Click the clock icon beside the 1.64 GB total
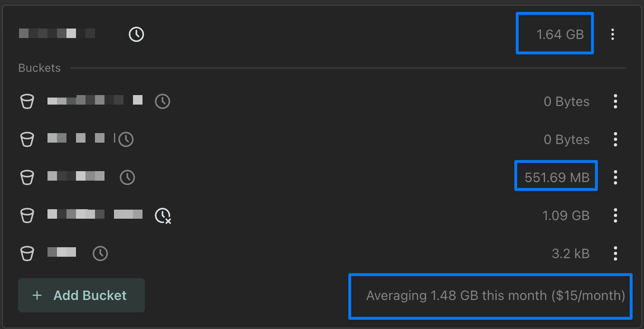Image resolution: width=644 pixels, height=329 pixels. [x=136, y=34]
